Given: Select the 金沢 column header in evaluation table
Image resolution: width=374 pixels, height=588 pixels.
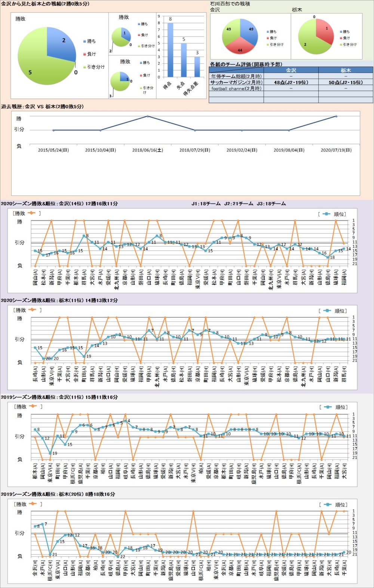Looking at the screenshot, I should [x=291, y=70].
